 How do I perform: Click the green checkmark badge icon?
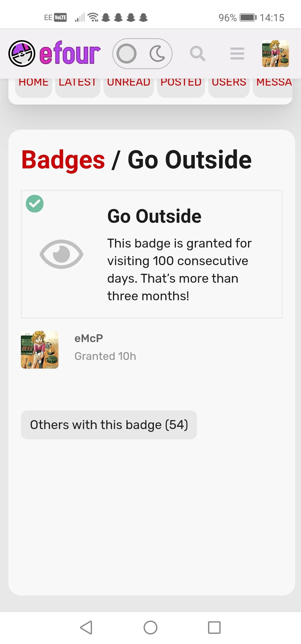[x=35, y=204]
